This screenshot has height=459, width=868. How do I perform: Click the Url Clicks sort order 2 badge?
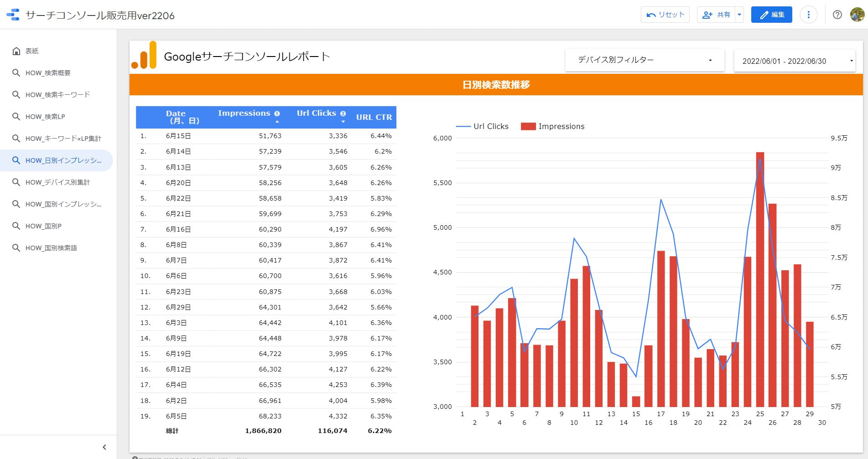tap(343, 113)
